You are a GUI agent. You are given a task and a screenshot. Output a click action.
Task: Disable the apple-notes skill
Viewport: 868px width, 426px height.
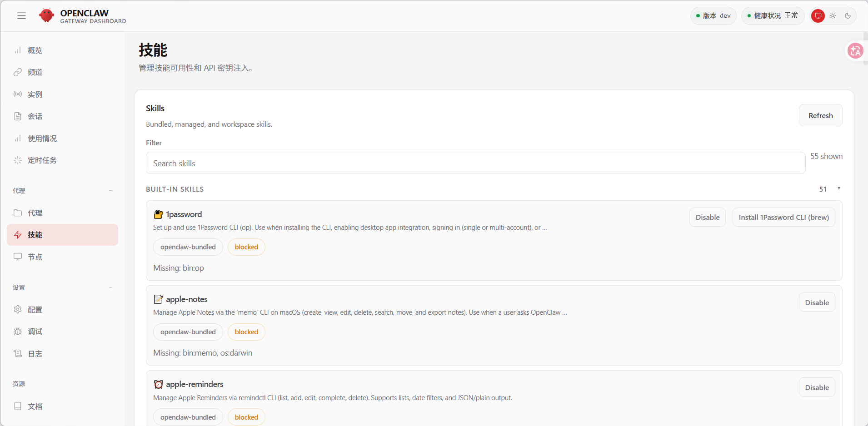tap(817, 303)
